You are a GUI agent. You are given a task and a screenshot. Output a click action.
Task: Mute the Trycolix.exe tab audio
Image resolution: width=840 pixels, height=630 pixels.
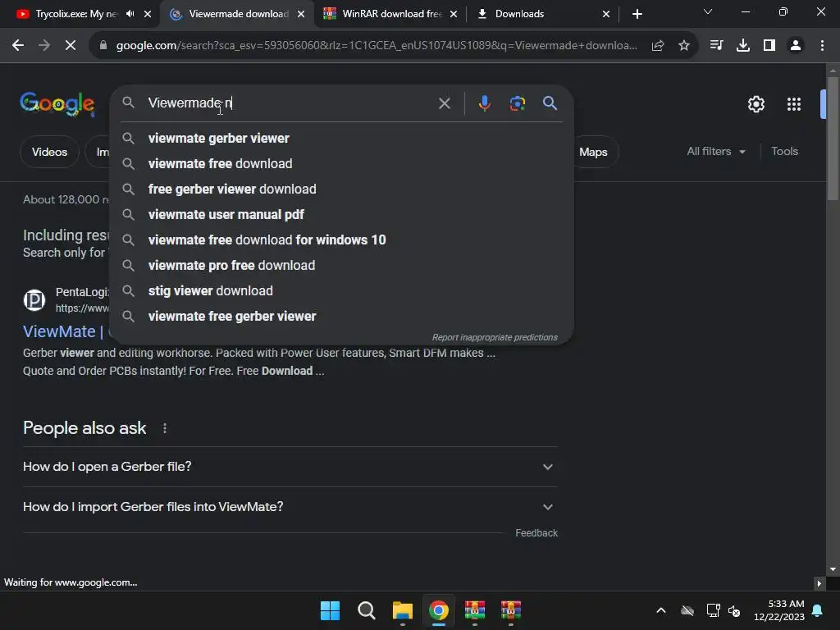click(130, 14)
